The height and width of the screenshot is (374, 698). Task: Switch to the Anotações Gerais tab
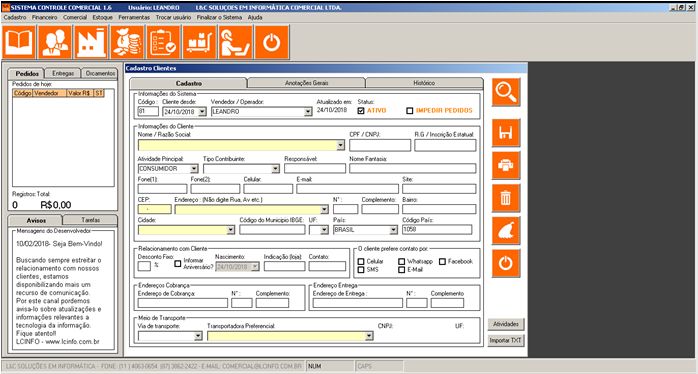point(306,83)
